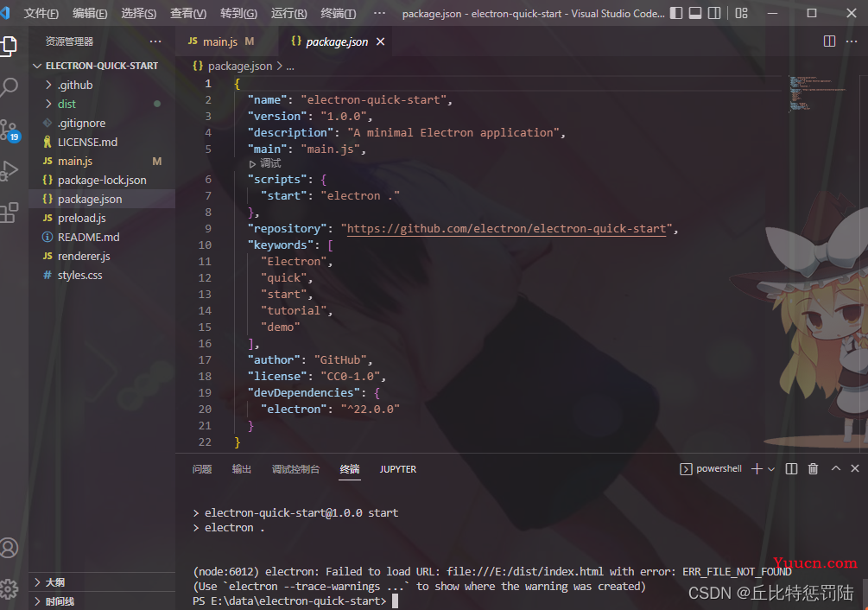This screenshot has width=868, height=610.
Task: Customize layout from title bar icon
Action: tap(741, 13)
